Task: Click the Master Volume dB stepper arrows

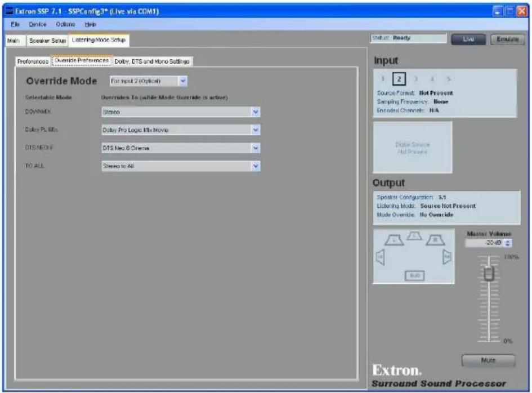Action: (x=508, y=243)
